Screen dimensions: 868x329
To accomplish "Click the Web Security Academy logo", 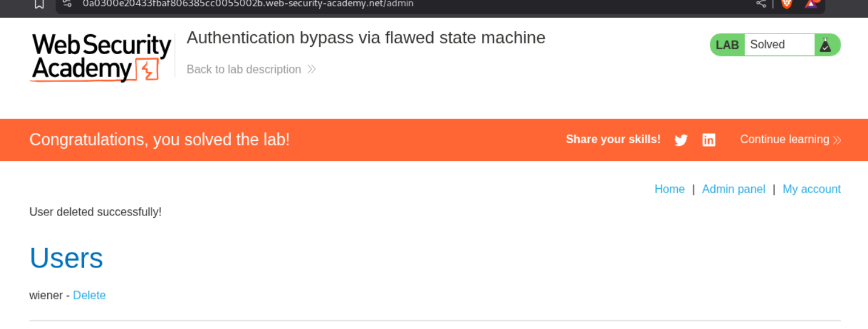I will click(100, 58).
